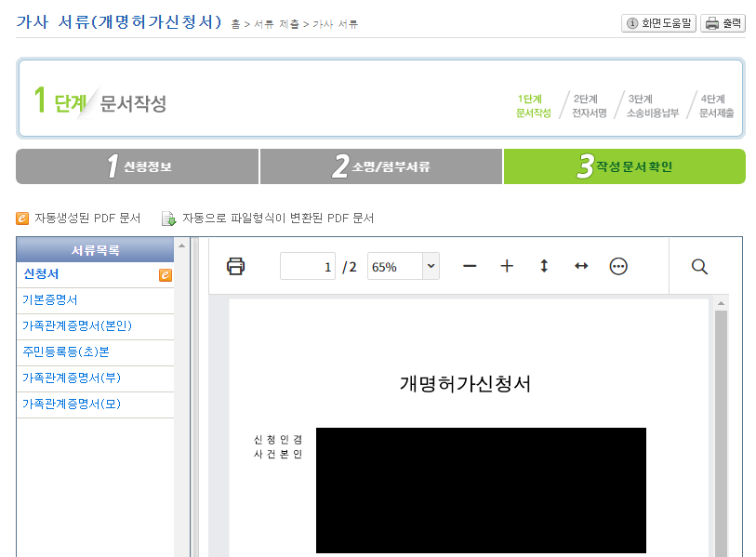Click 4단계 문서제출 progress step
Screen dimensions: 756x557
pos(716,106)
